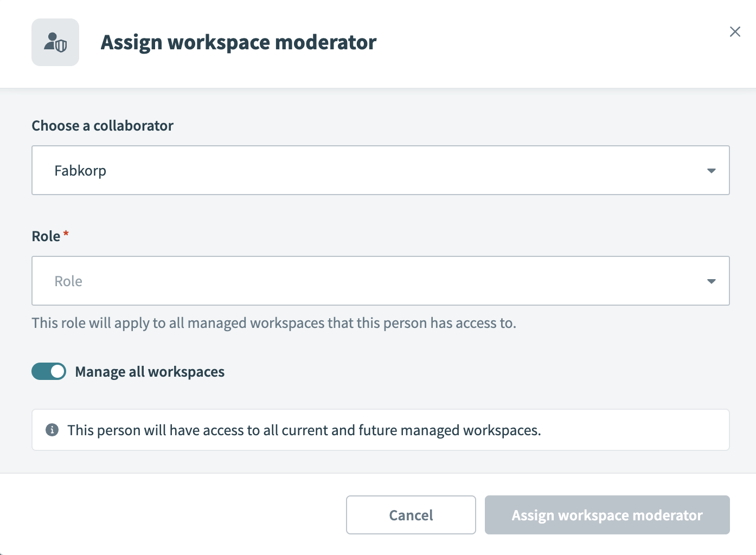Image resolution: width=756 pixels, height=555 pixels.
Task: Expand Role options using its caret arrow
Action: [x=711, y=281]
